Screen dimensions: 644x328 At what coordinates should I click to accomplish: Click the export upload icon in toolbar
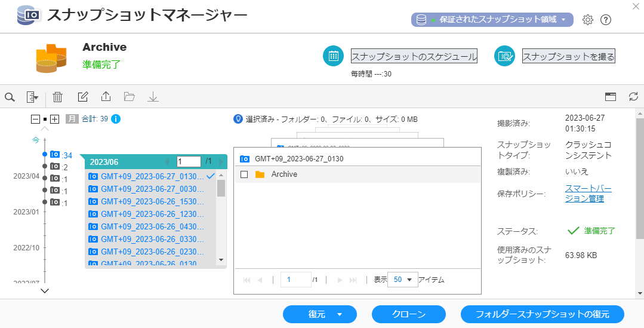pos(106,97)
